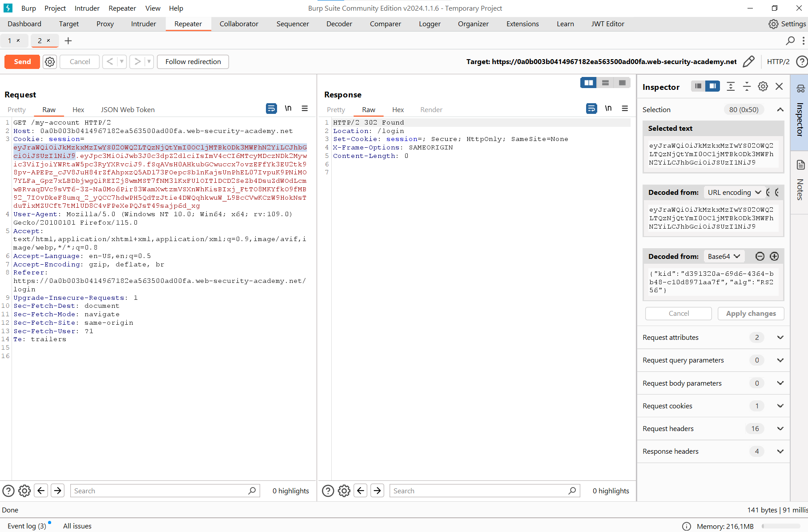Toggle request non-printable characters \n icon
This screenshot has height=532, width=808.
pos(288,109)
